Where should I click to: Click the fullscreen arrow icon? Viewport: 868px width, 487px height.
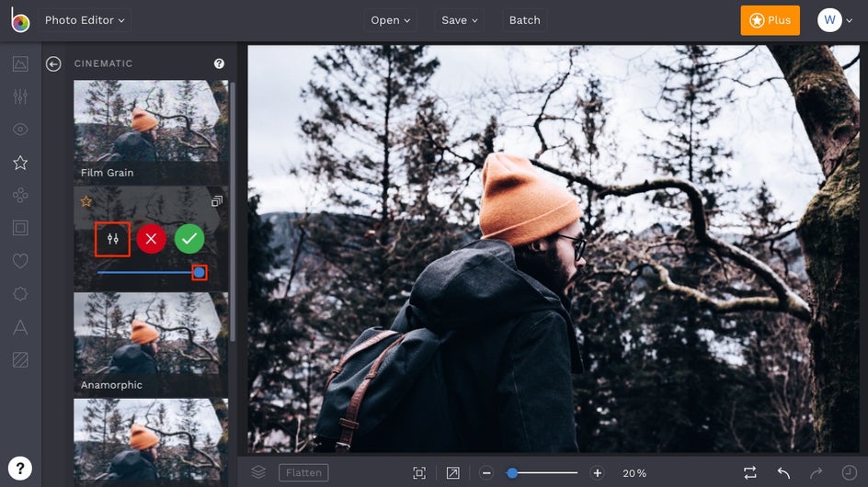(452, 473)
